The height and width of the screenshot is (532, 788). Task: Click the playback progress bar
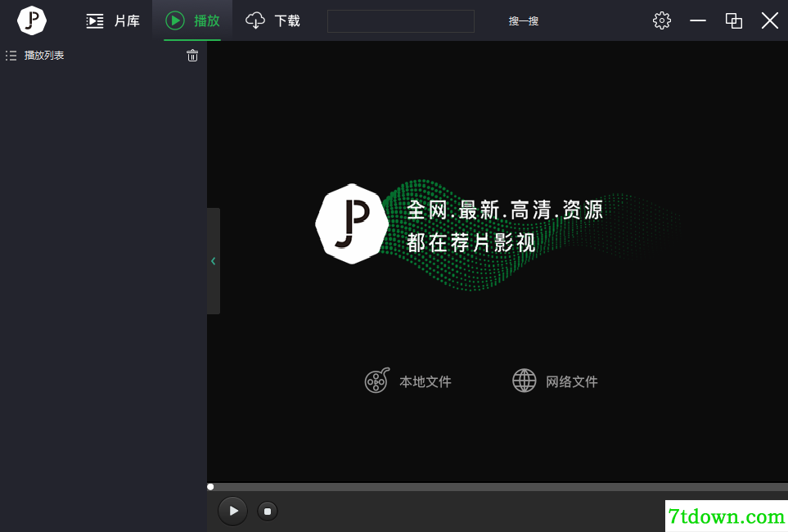click(x=498, y=487)
